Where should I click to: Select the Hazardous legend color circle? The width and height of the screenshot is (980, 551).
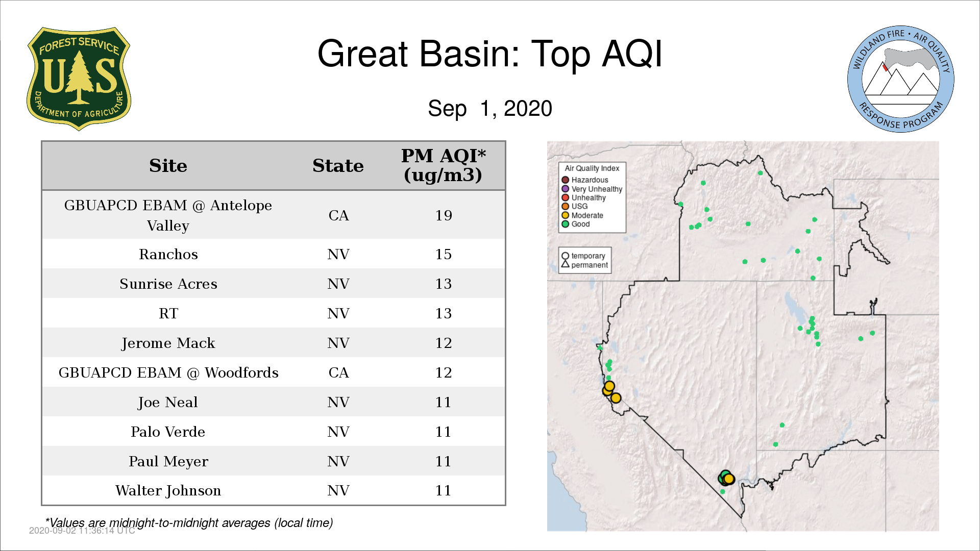coord(565,180)
